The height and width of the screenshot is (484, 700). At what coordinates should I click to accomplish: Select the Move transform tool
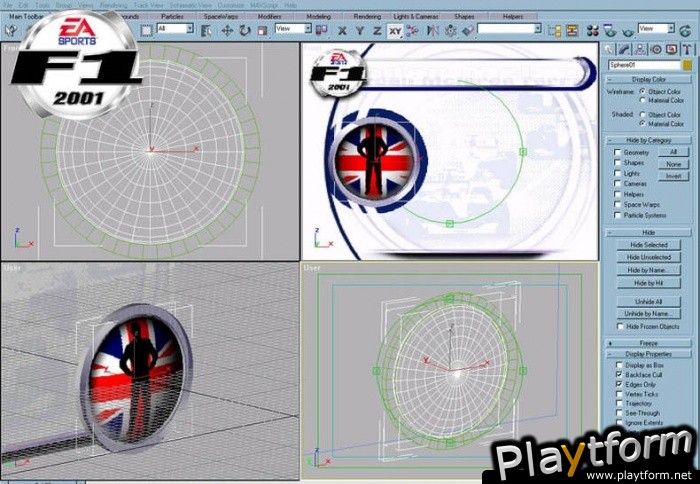click(227, 30)
